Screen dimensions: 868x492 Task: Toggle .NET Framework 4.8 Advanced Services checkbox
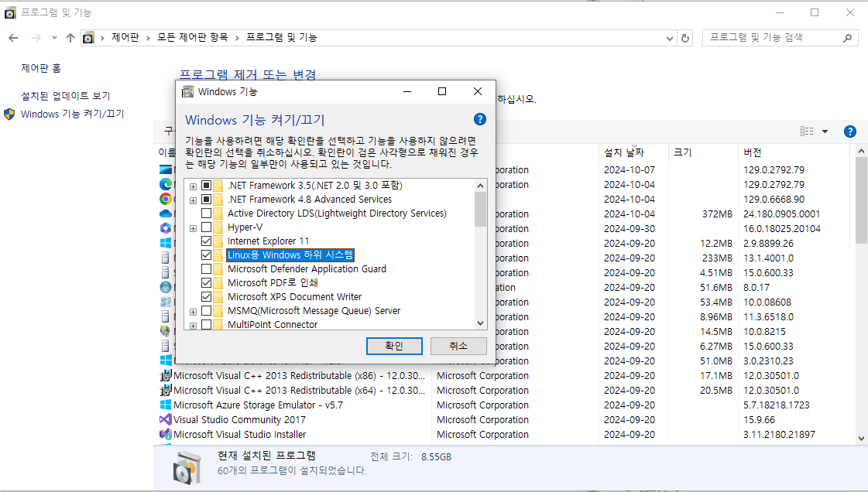(x=207, y=199)
